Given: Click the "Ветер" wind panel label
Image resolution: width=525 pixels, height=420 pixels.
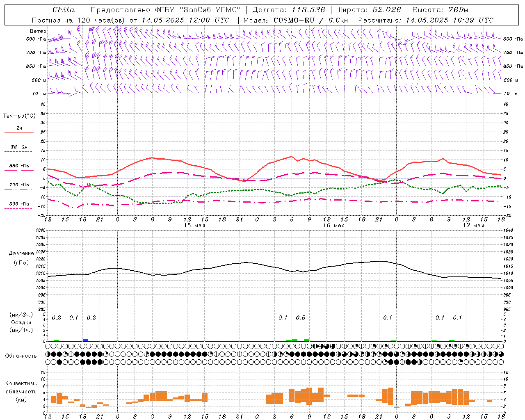Looking at the screenshot, I should pos(38,31).
